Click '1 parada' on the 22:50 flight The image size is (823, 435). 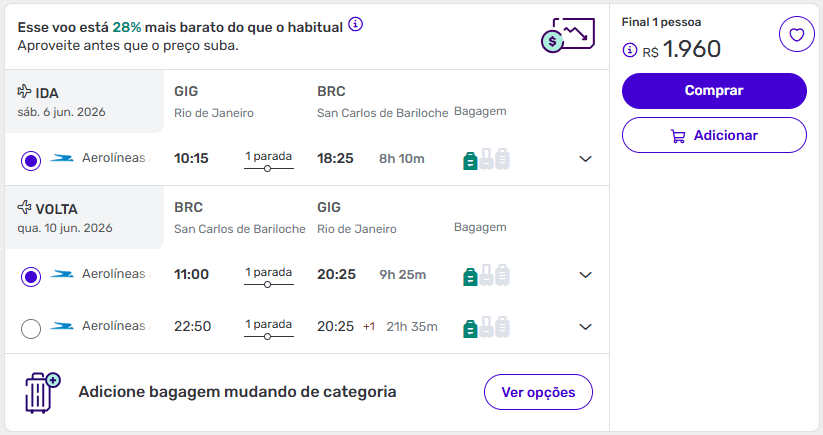click(268, 325)
